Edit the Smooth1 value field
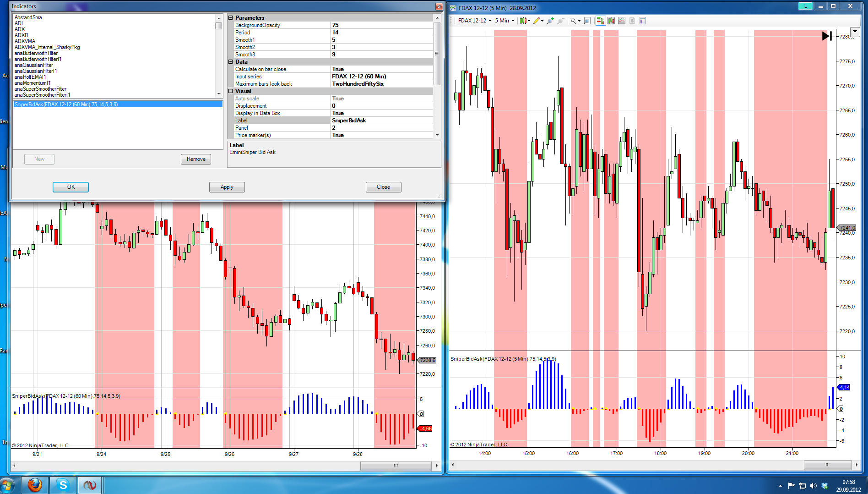This screenshot has width=868, height=494. (381, 40)
